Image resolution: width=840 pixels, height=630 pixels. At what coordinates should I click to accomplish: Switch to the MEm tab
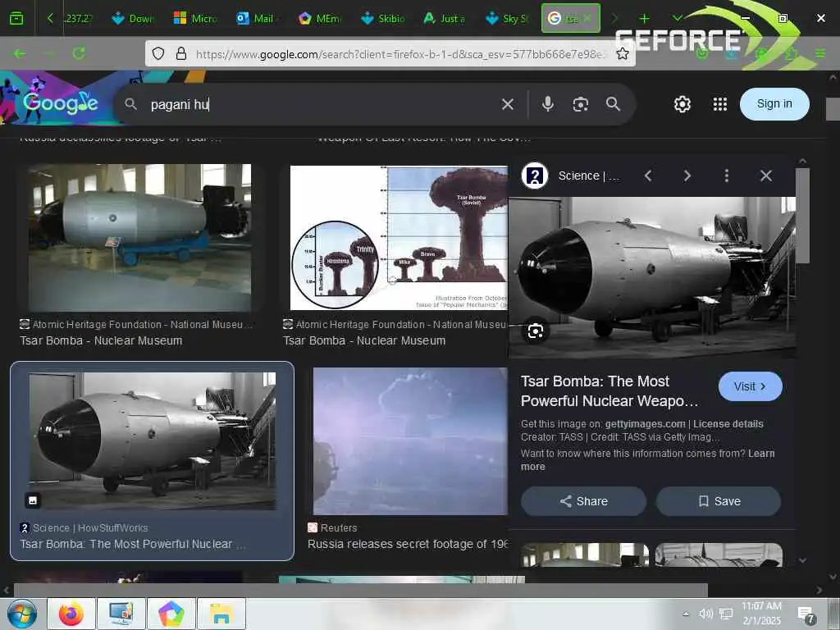pos(321,19)
